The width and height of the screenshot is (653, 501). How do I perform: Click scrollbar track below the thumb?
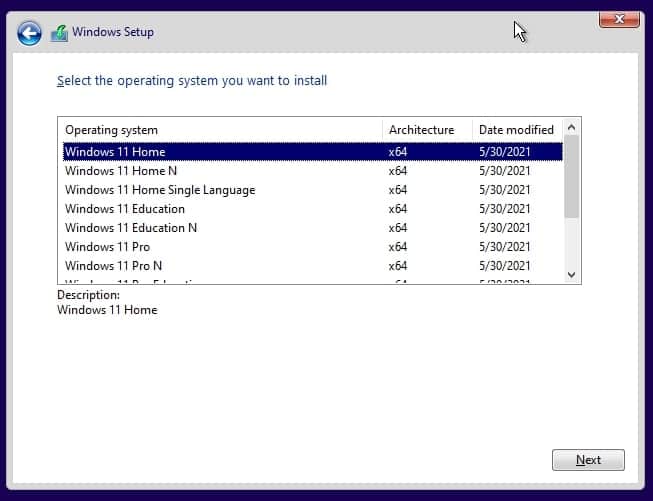[572, 242]
